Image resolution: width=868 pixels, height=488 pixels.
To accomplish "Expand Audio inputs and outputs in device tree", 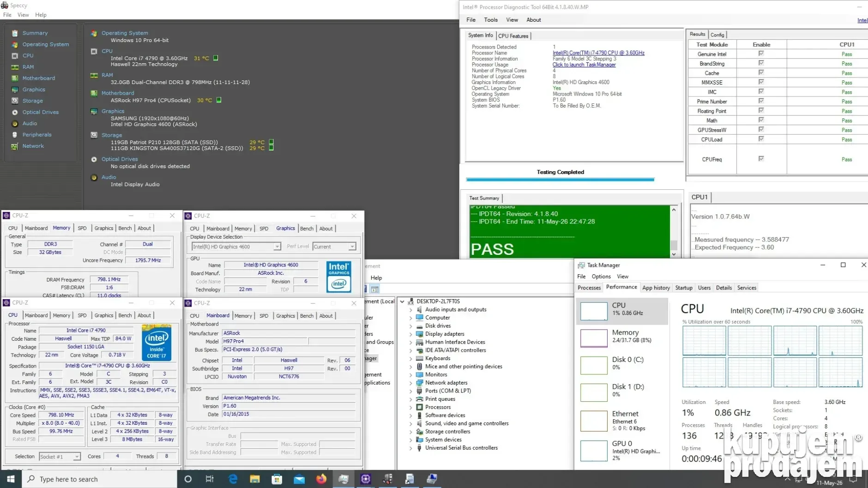I will [x=411, y=310].
